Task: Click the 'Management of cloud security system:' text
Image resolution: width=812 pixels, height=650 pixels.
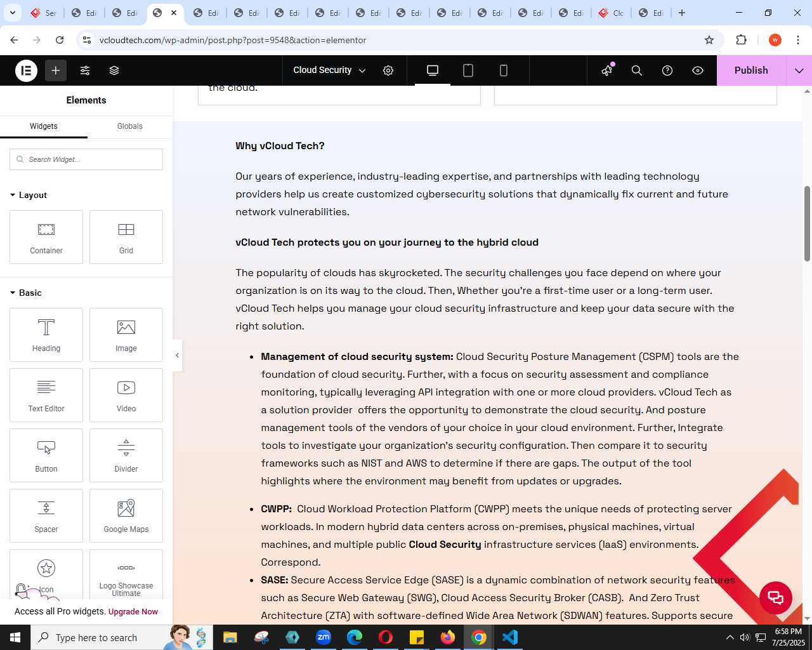Action: coord(357,357)
